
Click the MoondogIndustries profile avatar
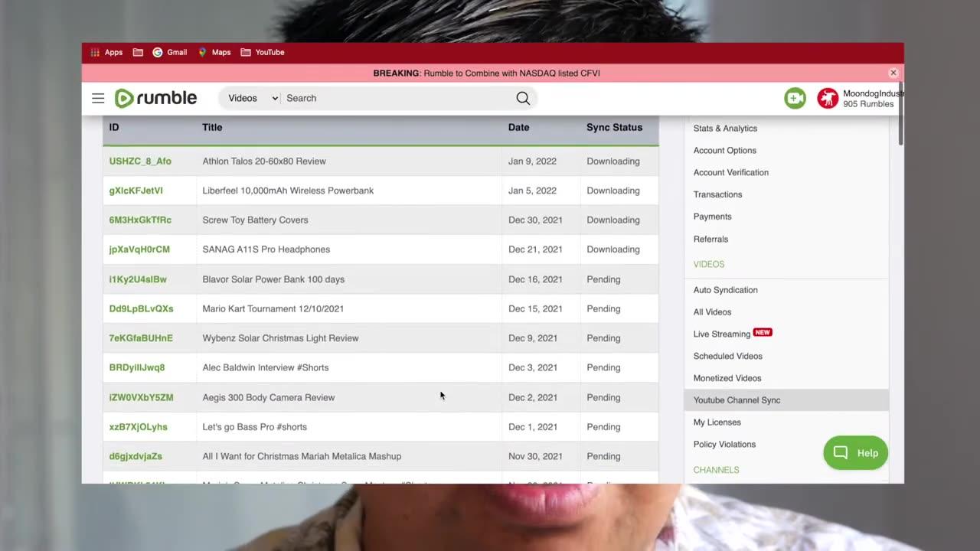pos(828,98)
